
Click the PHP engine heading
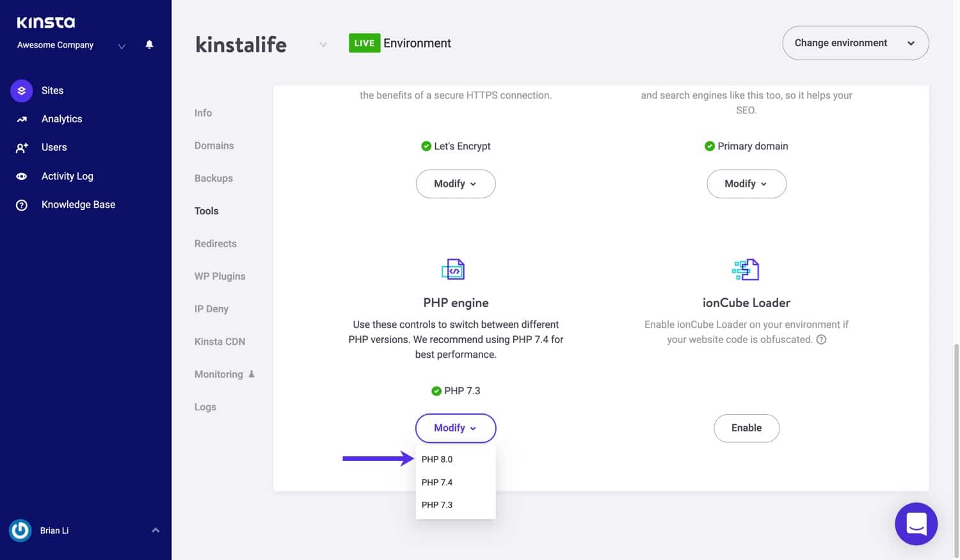tap(456, 303)
